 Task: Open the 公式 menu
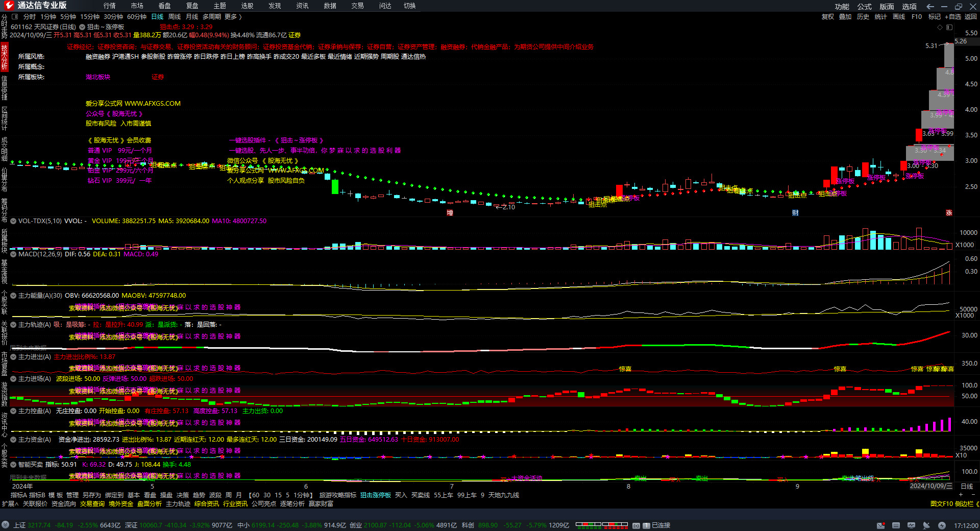(x=864, y=6)
